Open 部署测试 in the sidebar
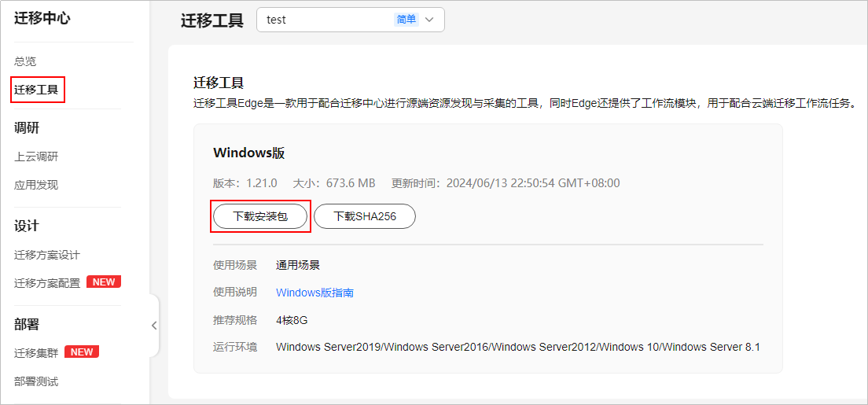The width and height of the screenshot is (868, 405). point(36,381)
